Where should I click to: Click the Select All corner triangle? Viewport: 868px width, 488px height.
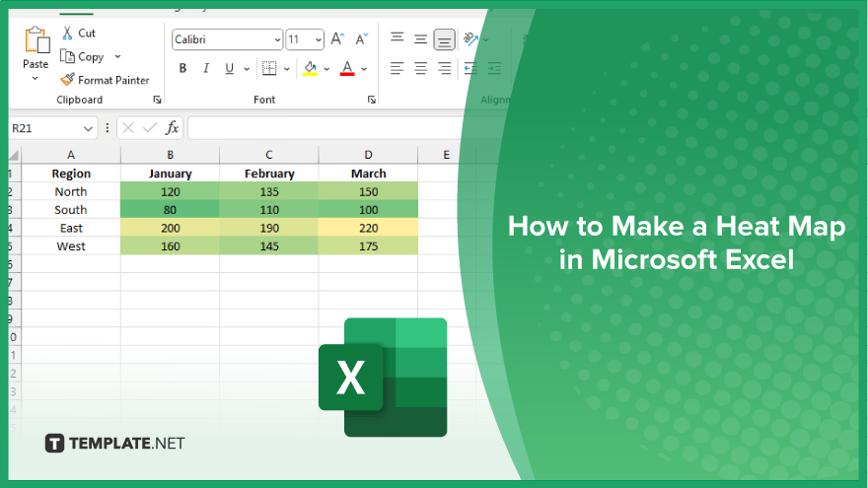pos(15,155)
